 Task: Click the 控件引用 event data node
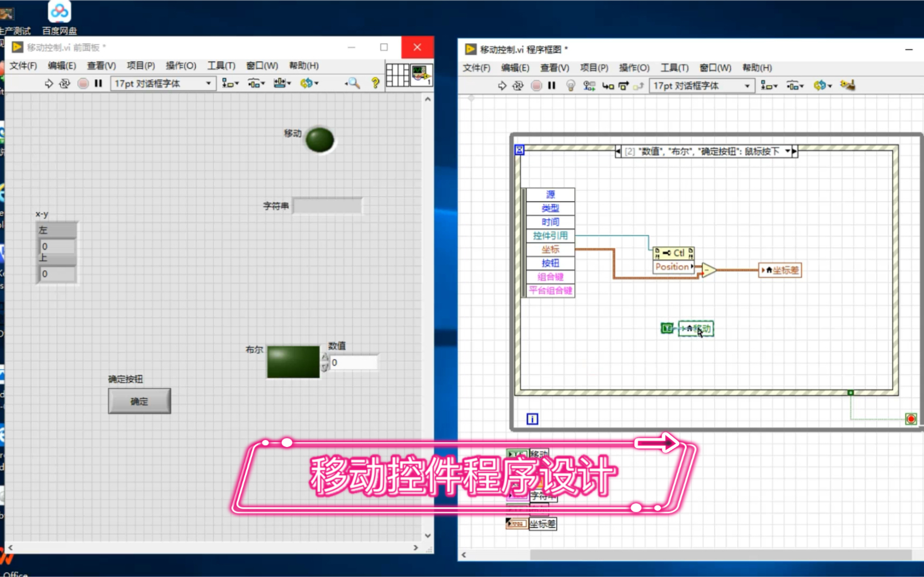[550, 235]
